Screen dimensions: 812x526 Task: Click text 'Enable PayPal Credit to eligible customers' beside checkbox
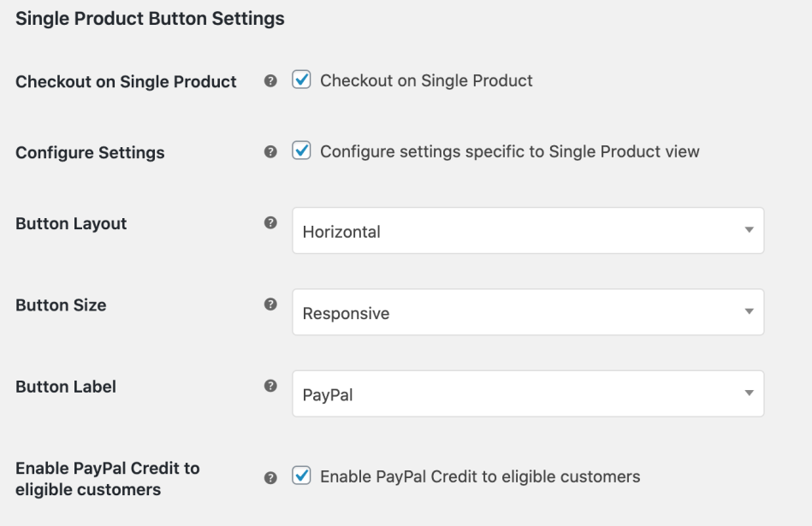480,476
